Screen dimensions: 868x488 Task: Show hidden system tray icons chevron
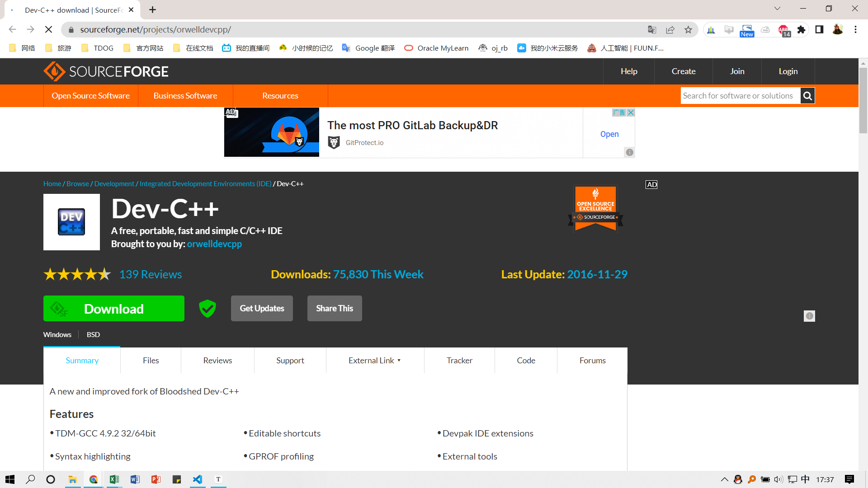coord(724,479)
